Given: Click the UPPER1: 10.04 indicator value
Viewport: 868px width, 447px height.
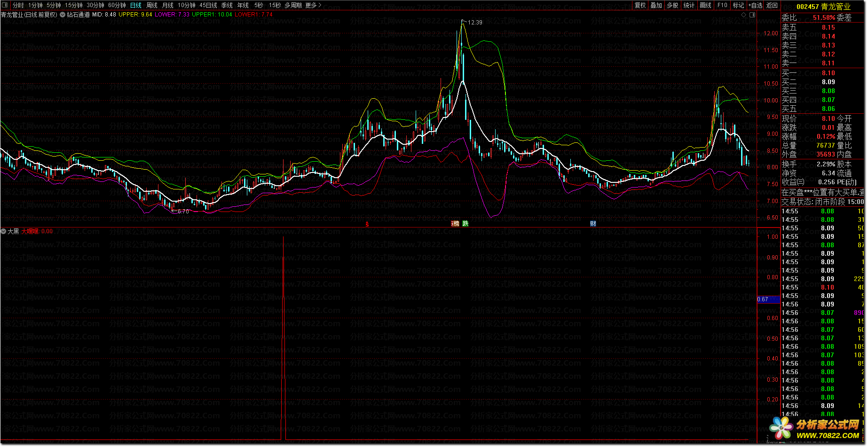Looking at the screenshot, I should (x=212, y=15).
